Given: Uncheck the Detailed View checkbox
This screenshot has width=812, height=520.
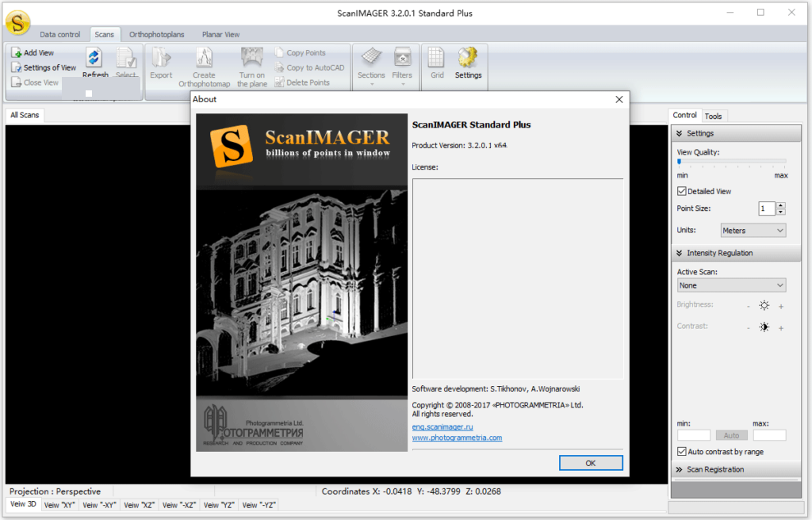Looking at the screenshot, I should pos(682,191).
